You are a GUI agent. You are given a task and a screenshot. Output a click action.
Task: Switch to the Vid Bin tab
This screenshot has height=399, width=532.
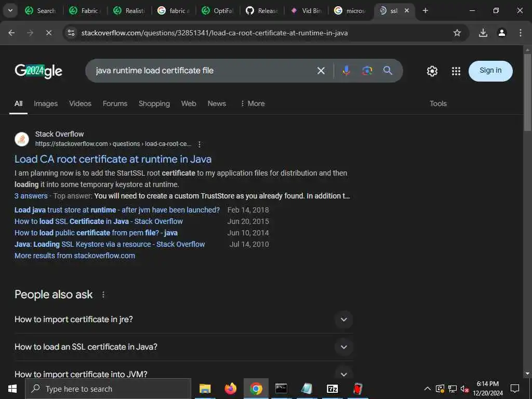[307, 11]
